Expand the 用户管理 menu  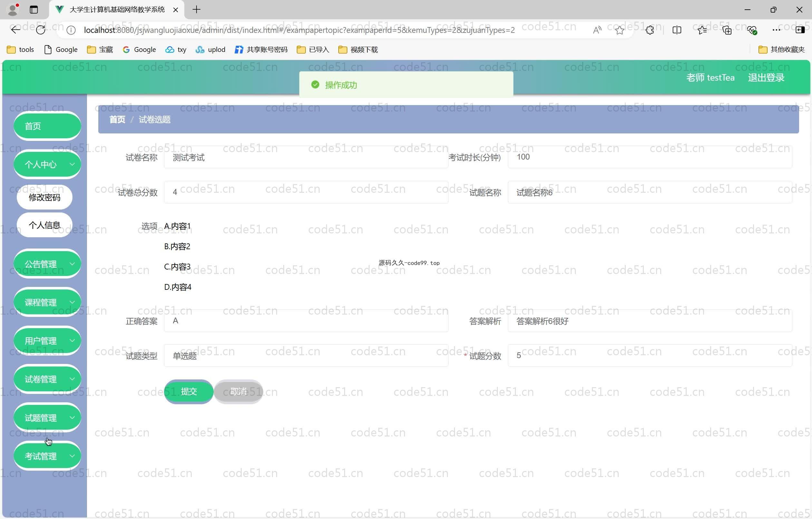(x=47, y=341)
